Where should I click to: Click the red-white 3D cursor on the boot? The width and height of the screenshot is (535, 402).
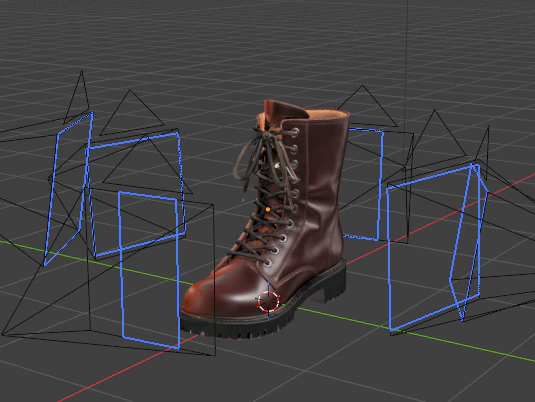tap(269, 302)
